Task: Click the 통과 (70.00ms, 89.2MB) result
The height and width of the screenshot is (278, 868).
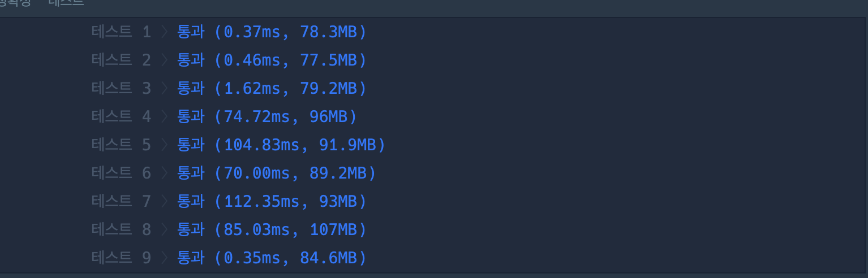Action: point(277,173)
